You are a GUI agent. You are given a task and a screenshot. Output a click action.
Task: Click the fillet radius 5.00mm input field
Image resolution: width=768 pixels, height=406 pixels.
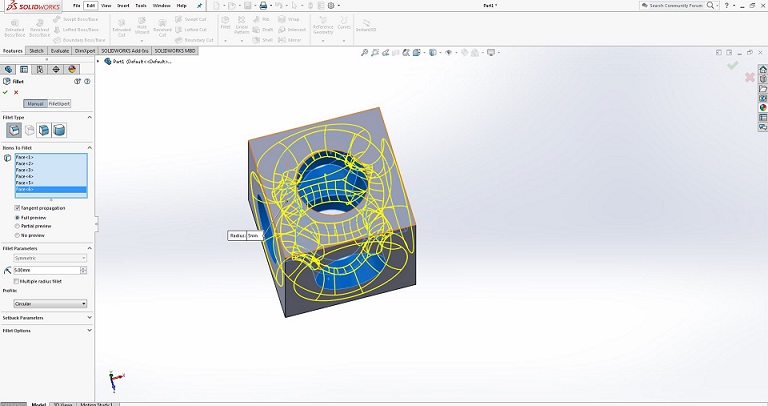pyautogui.click(x=47, y=270)
